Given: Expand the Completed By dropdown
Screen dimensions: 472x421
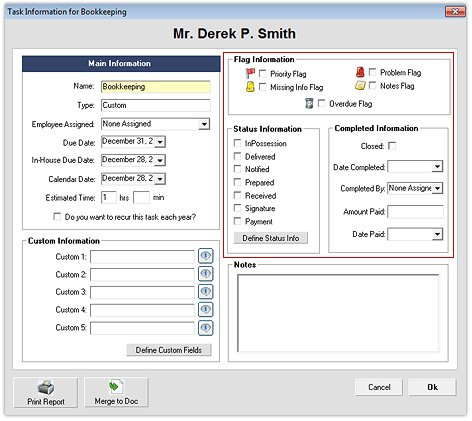Looking at the screenshot, I should point(438,188).
